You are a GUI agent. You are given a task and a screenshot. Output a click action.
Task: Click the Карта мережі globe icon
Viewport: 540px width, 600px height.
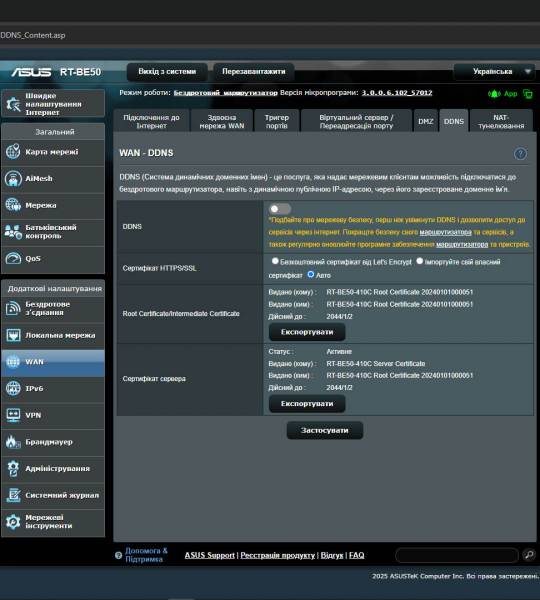[x=13, y=152]
